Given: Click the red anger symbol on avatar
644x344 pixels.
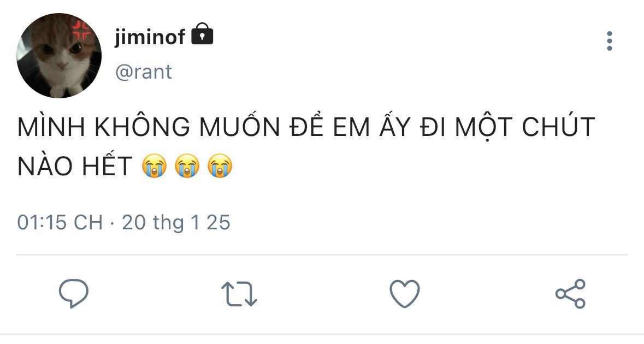Looking at the screenshot, I should (x=83, y=31).
